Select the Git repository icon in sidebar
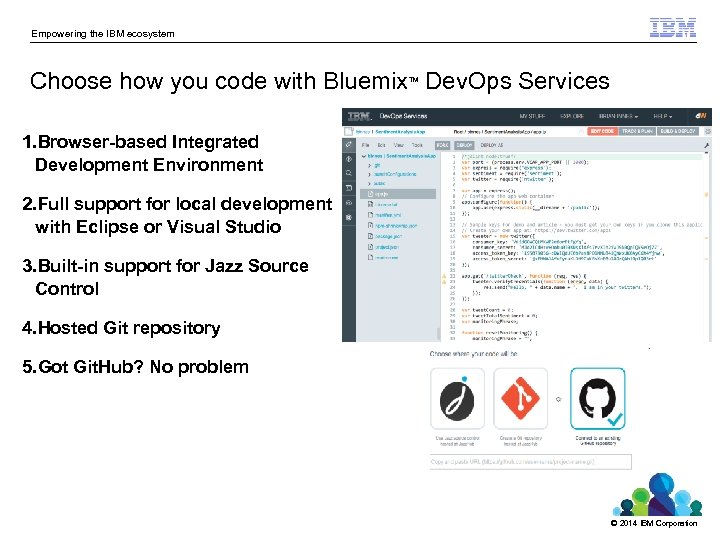720x540 pixels. (349, 159)
